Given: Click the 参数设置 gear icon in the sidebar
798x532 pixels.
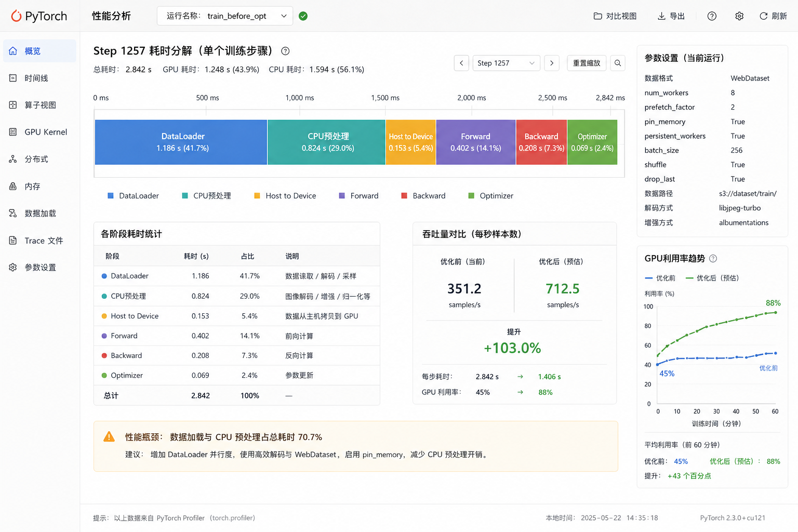Looking at the screenshot, I should [x=13, y=267].
